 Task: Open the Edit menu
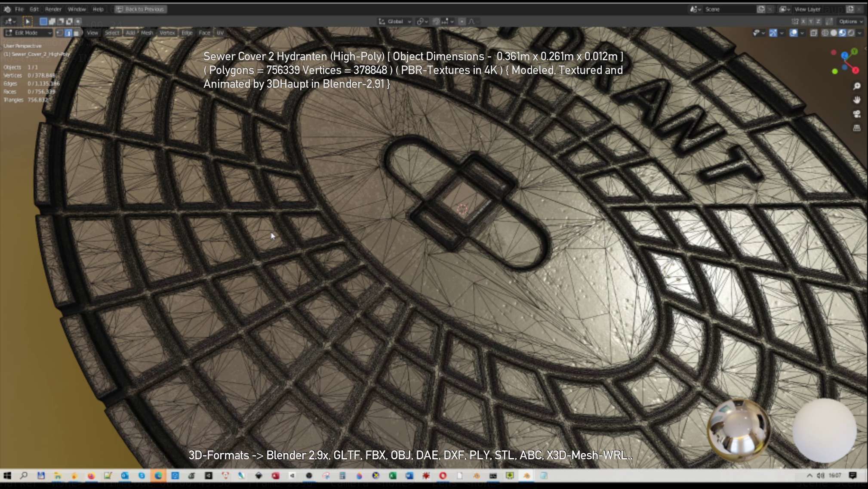pos(34,9)
